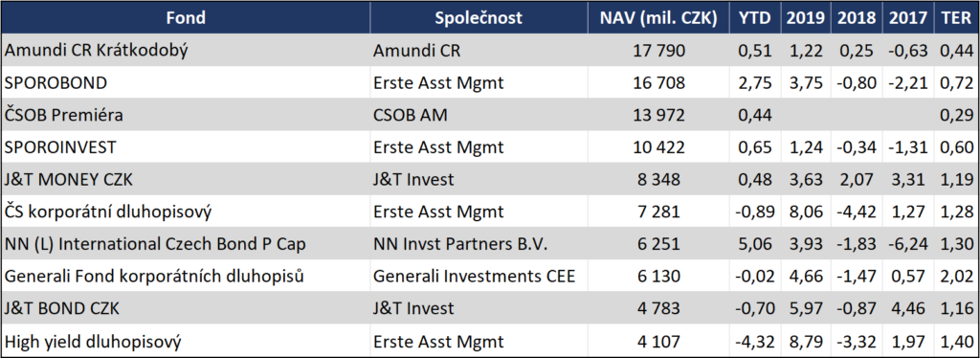
Task: Click the Fond column header
Action: point(186,18)
